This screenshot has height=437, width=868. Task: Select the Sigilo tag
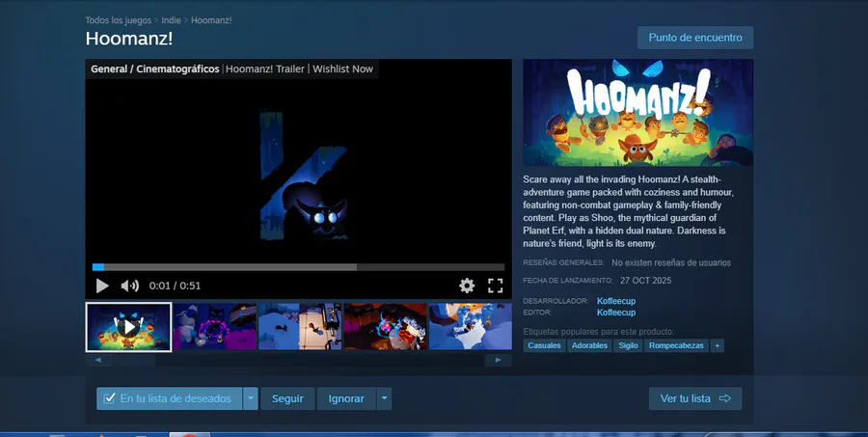pyautogui.click(x=628, y=345)
